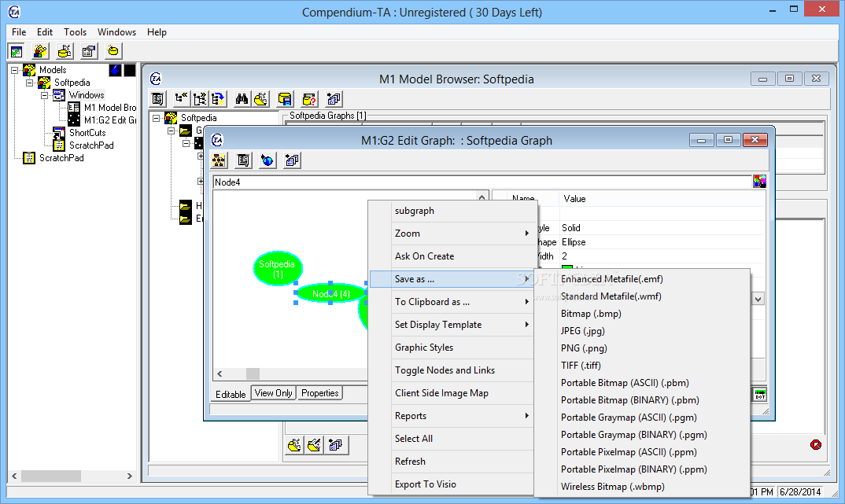This screenshot has width=845, height=504.
Task: Switch to the Editable tab
Action: pyautogui.click(x=231, y=394)
